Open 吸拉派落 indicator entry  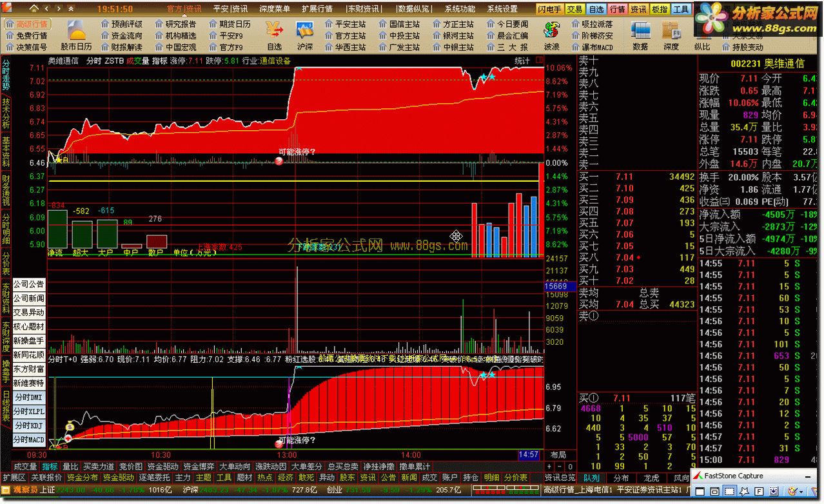[593, 24]
